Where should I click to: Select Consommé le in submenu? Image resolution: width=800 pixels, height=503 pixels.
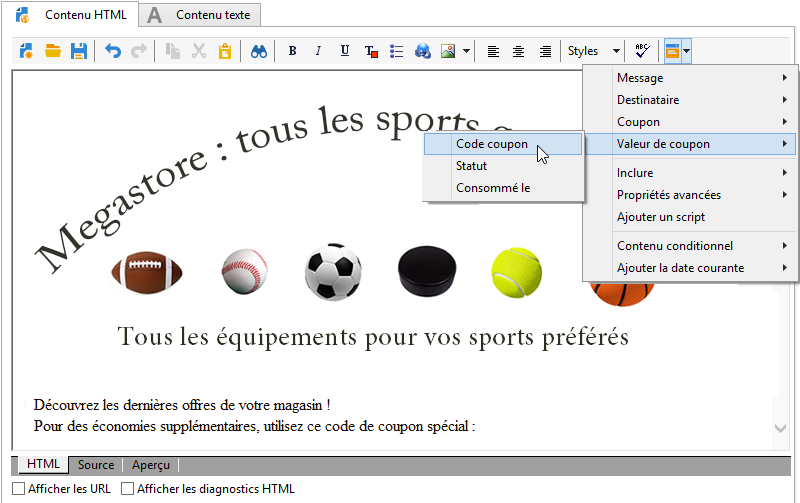(x=503, y=188)
